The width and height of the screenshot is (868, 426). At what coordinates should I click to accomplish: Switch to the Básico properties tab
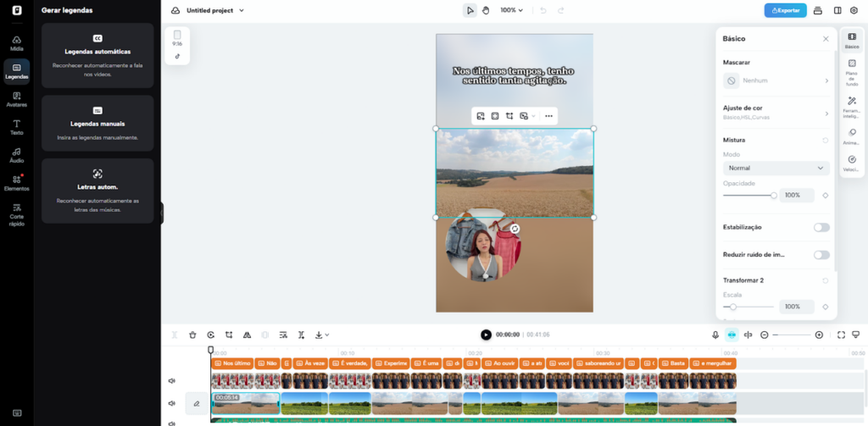click(852, 40)
